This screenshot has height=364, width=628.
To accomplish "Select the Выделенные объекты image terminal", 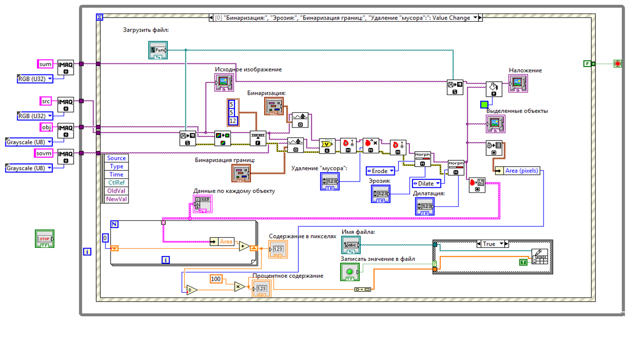I will pyautogui.click(x=495, y=124).
